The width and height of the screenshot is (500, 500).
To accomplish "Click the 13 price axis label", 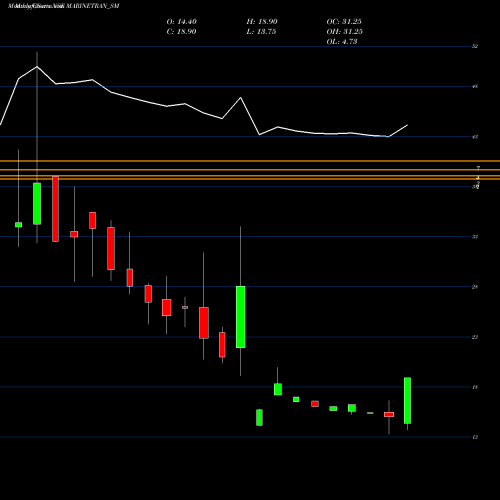I will point(475,437).
